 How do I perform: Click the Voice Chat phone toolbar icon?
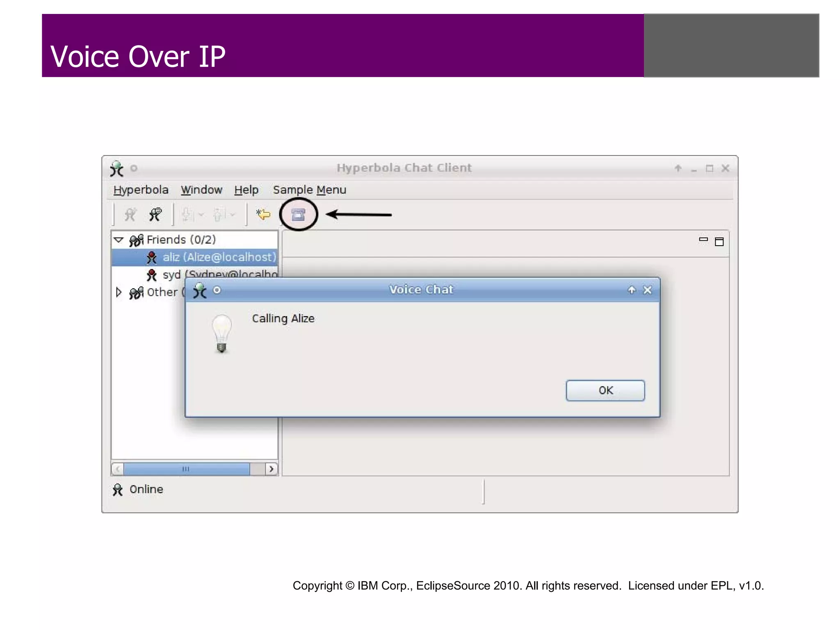click(298, 214)
